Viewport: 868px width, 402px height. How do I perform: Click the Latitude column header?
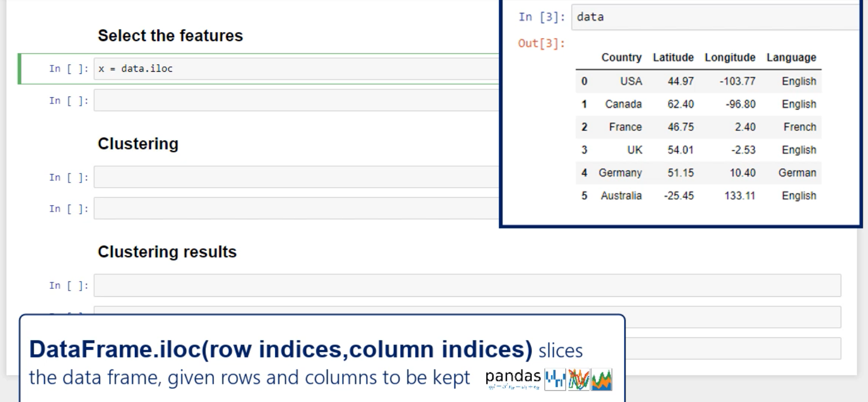(x=673, y=57)
